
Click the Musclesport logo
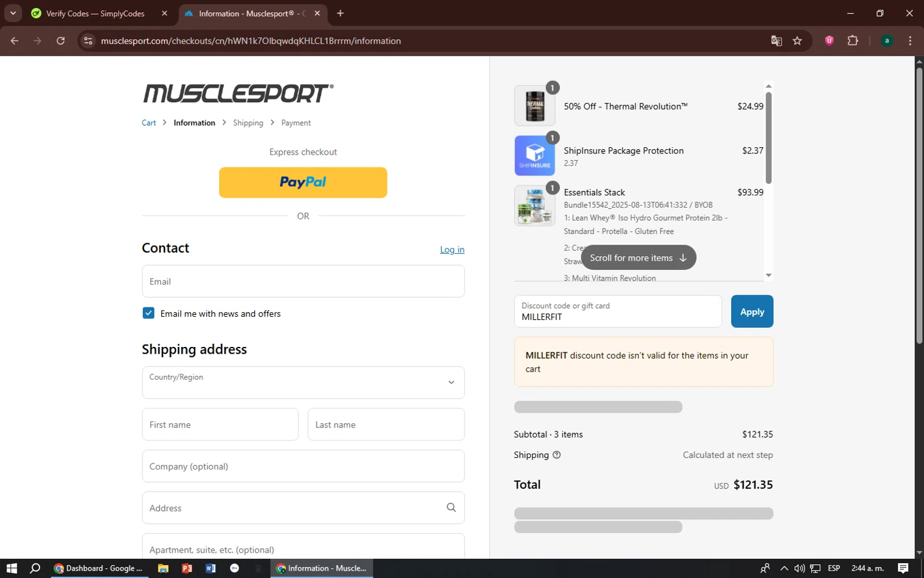point(238,93)
